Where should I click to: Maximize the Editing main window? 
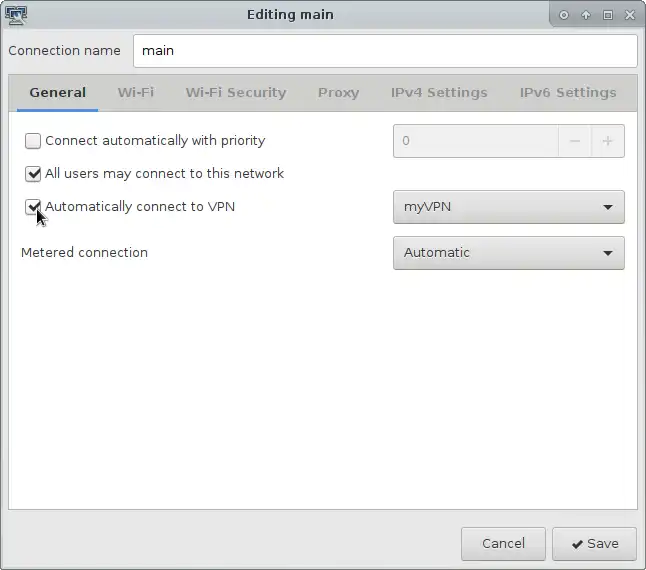[608, 15]
